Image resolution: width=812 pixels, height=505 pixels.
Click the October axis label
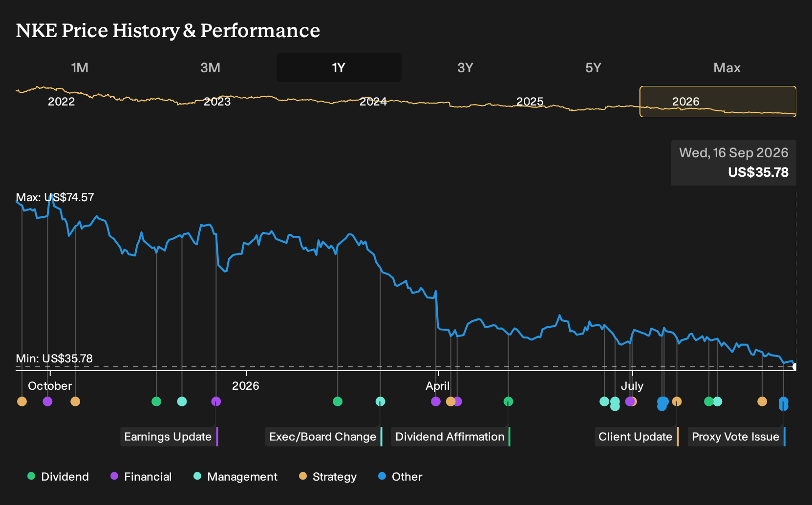[50, 386]
